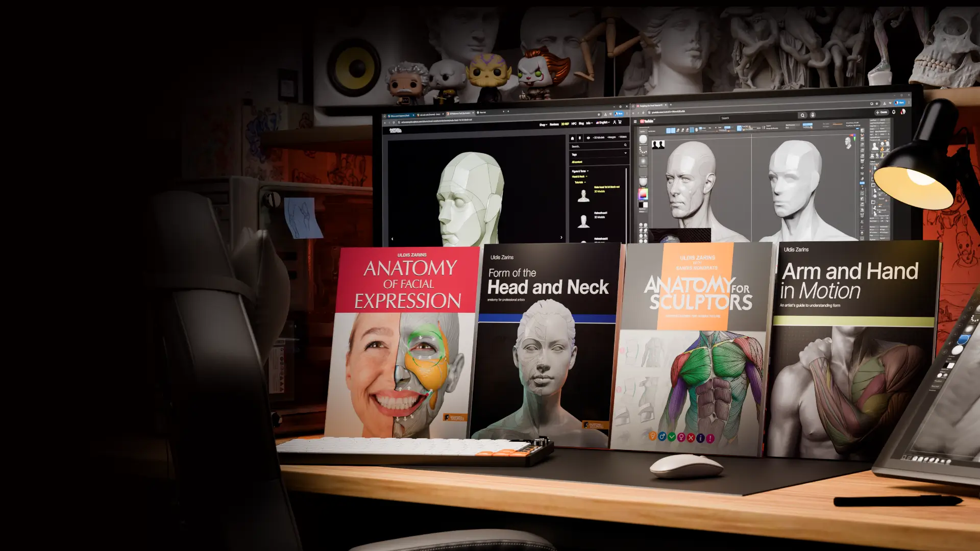
Task: Click the YouTube Create button
Action: click(x=881, y=112)
